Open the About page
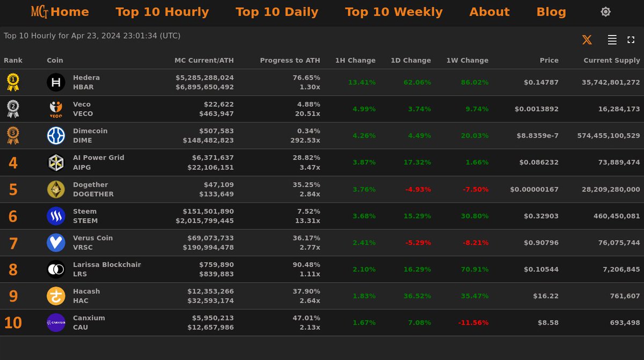This screenshot has width=644, height=360. pyautogui.click(x=489, y=12)
